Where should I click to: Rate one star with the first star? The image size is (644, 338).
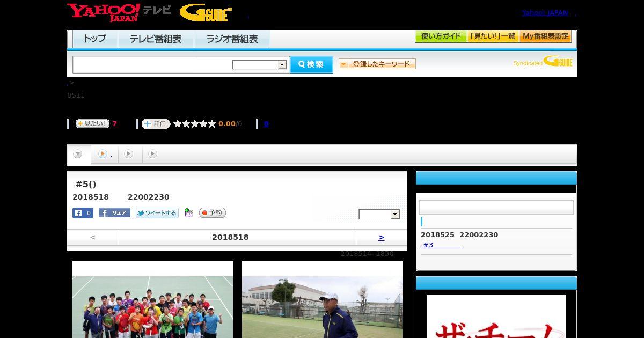click(178, 124)
